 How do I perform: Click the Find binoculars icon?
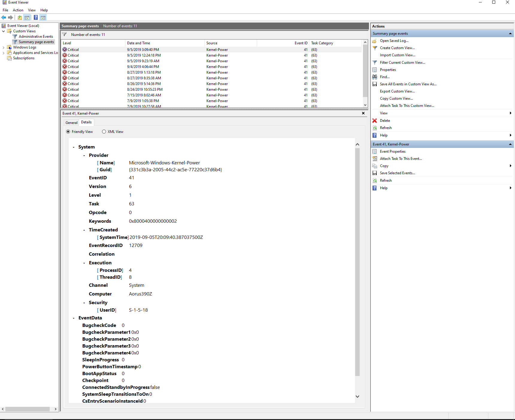tap(375, 77)
